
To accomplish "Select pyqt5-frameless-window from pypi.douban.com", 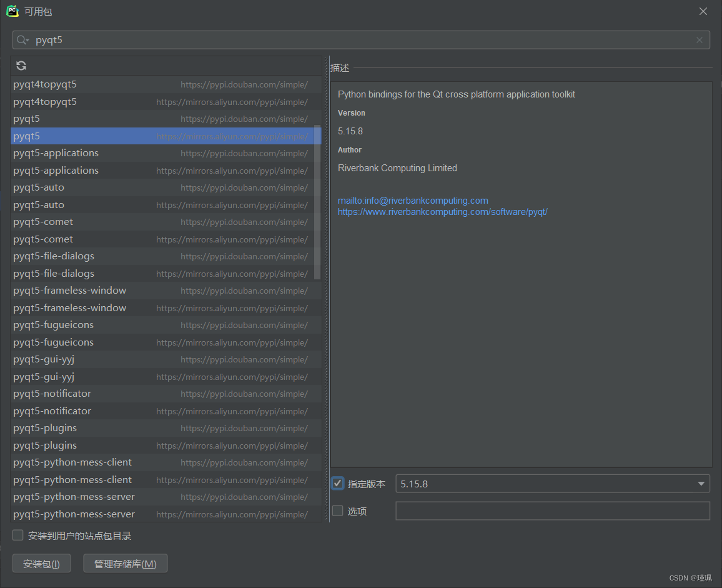I will (166, 291).
